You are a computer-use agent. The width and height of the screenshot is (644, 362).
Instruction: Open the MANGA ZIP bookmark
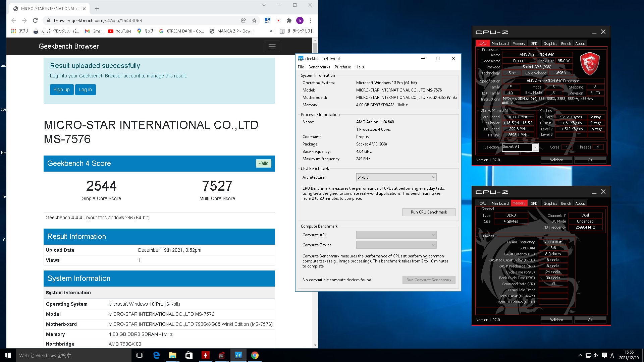point(231,31)
